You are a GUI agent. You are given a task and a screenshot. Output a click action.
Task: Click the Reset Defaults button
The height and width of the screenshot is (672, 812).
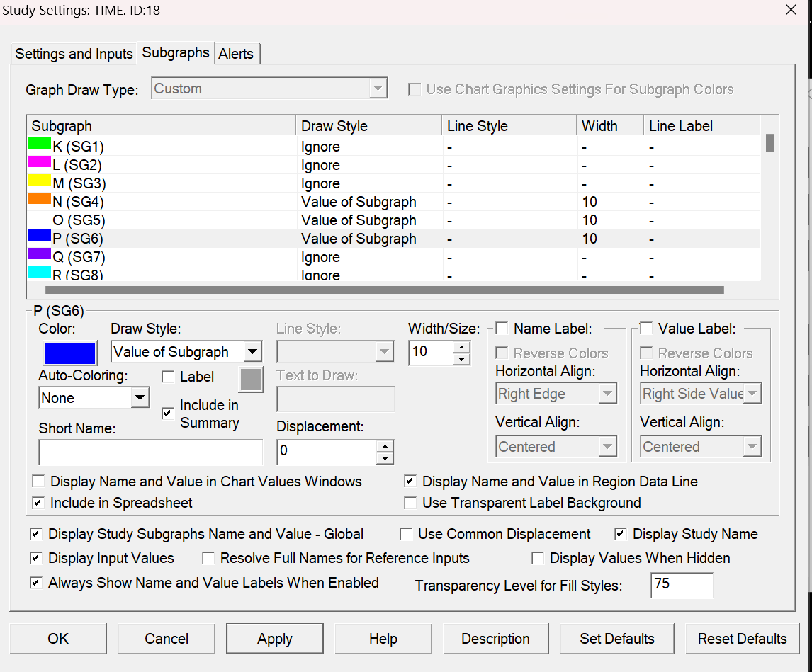(x=742, y=639)
